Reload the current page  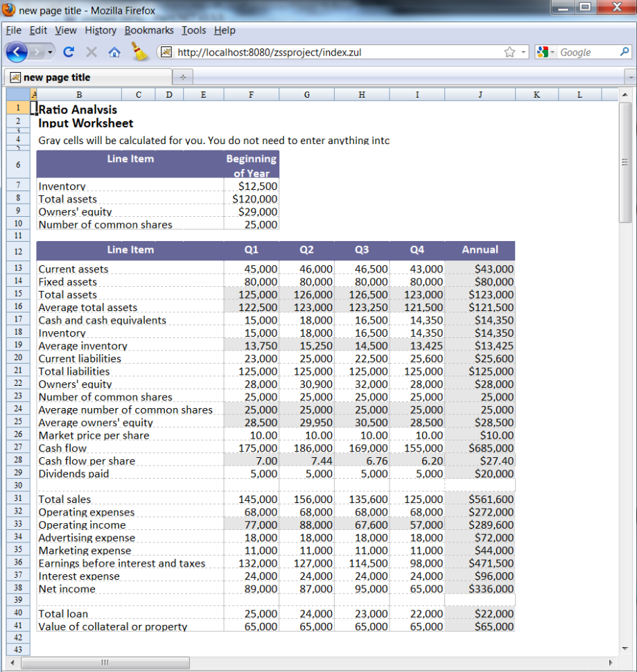pos(69,53)
